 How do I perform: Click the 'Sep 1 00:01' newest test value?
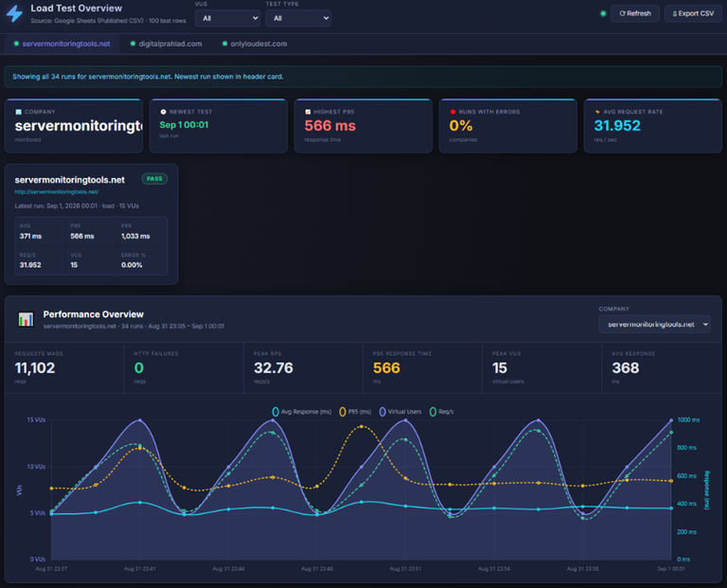(184, 125)
